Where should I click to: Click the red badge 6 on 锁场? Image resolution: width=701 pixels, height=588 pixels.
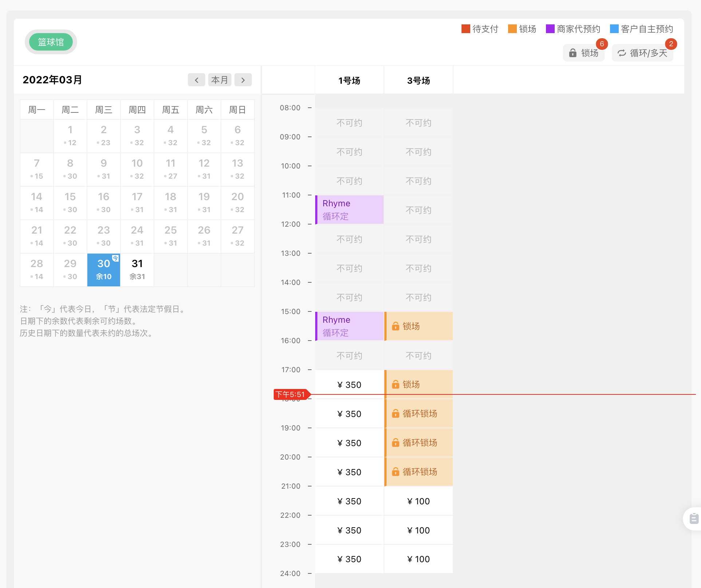point(602,44)
